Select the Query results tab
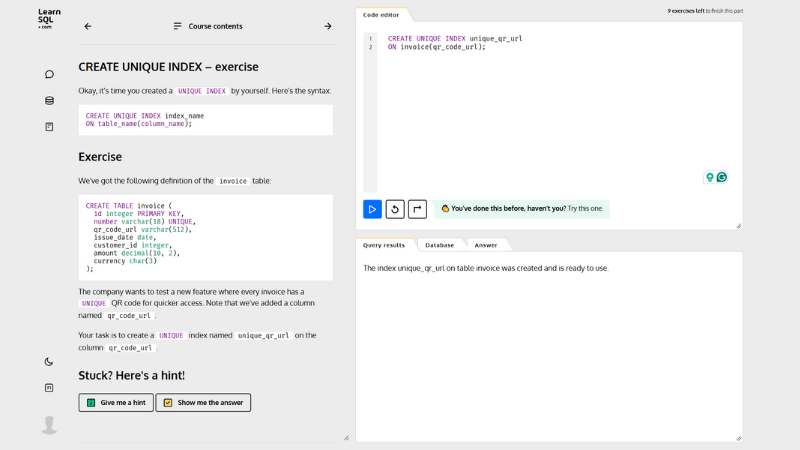This screenshot has height=450, width=800. [x=384, y=245]
